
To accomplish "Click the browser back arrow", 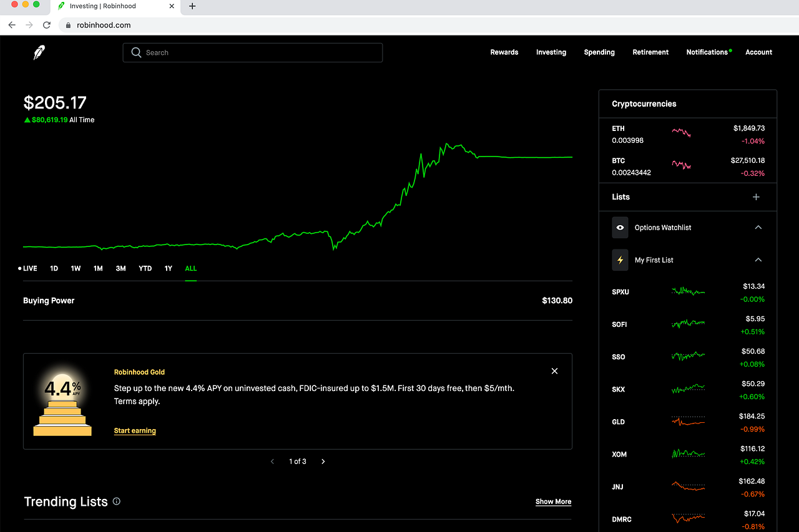I will (x=12, y=25).
